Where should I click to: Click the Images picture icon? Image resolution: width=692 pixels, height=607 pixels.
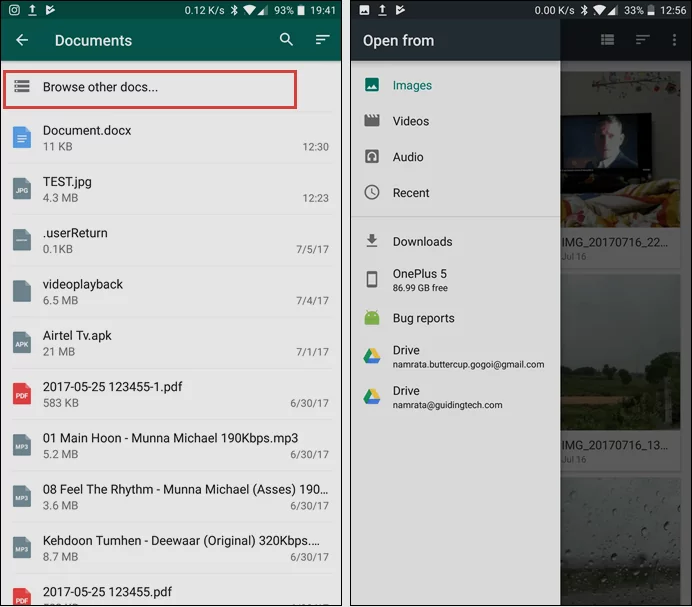[372, 84]
